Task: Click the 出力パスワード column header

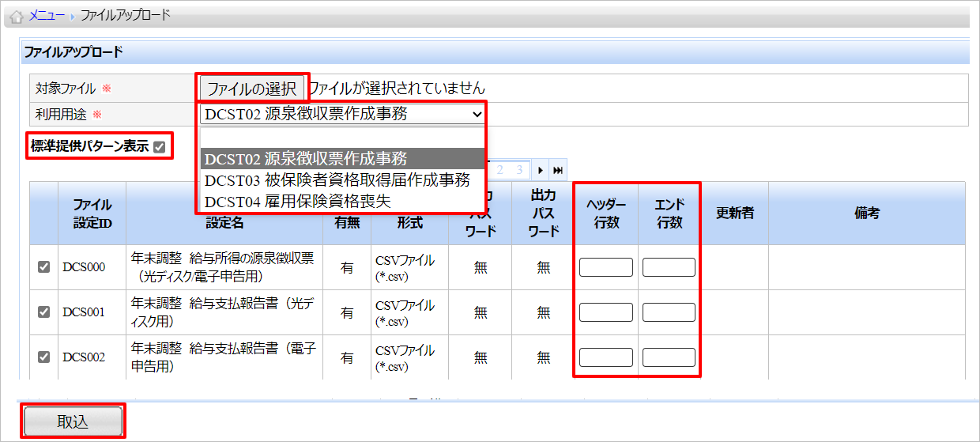Action: (544, 213)
